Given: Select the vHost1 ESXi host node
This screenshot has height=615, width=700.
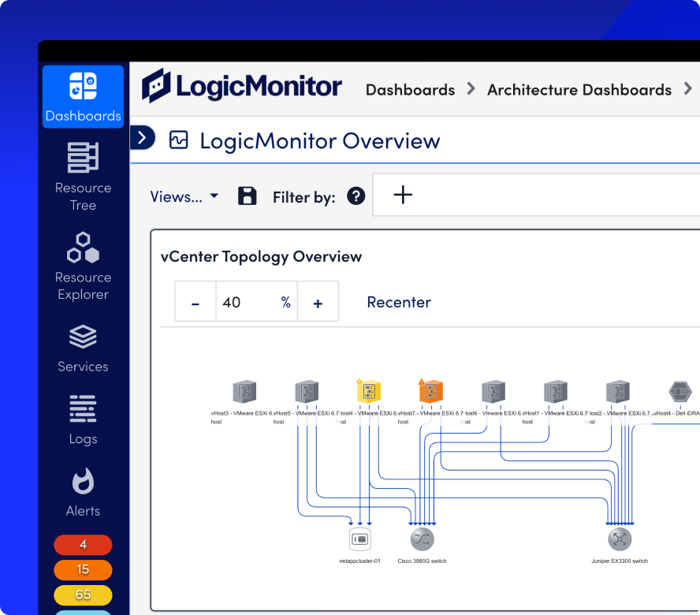Looking at the screenshot, I should point(556,391).
